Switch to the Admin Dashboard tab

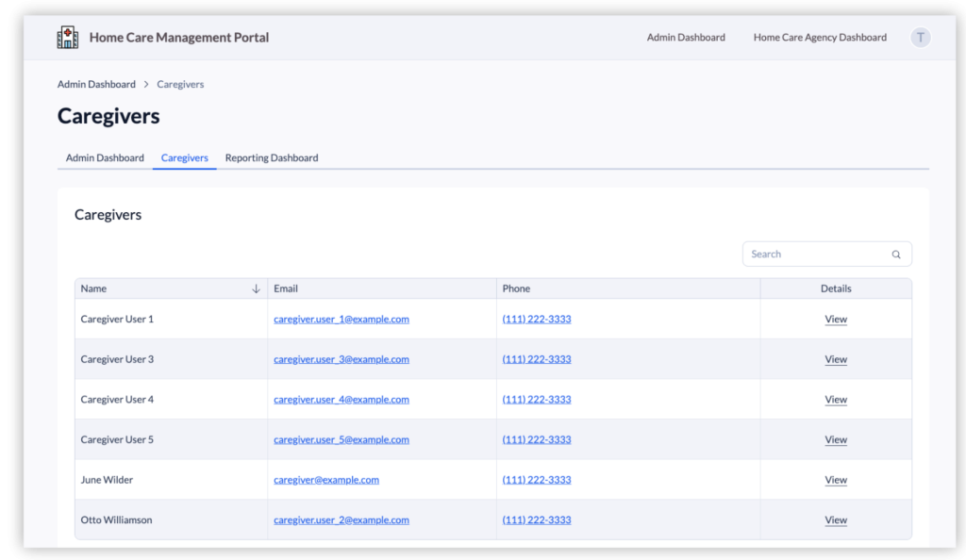pyautogui.click(x=105, y=157)
